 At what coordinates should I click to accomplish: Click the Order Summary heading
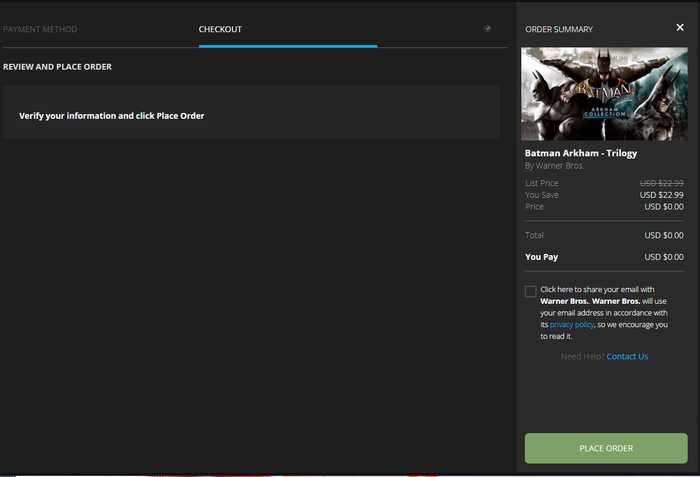tap(559, 29)
